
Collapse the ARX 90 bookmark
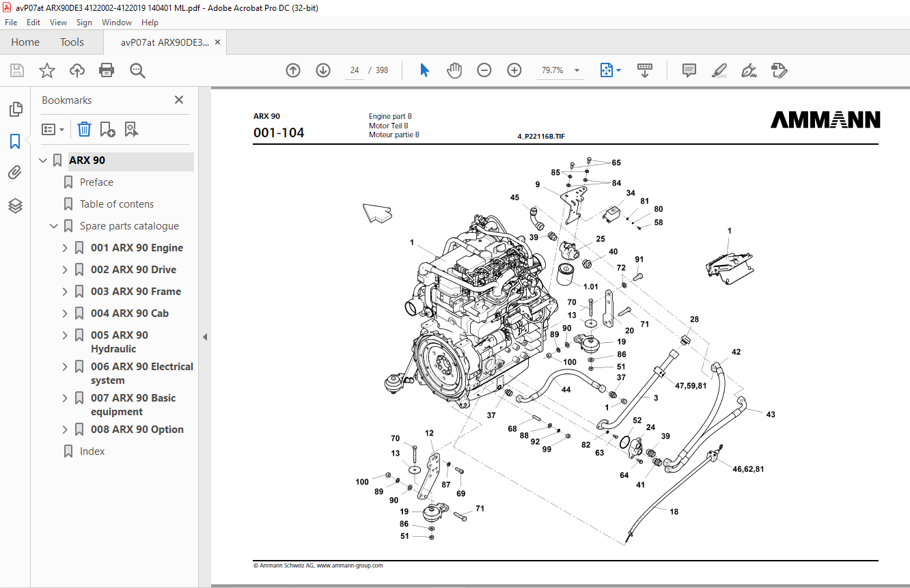point(43,160)
